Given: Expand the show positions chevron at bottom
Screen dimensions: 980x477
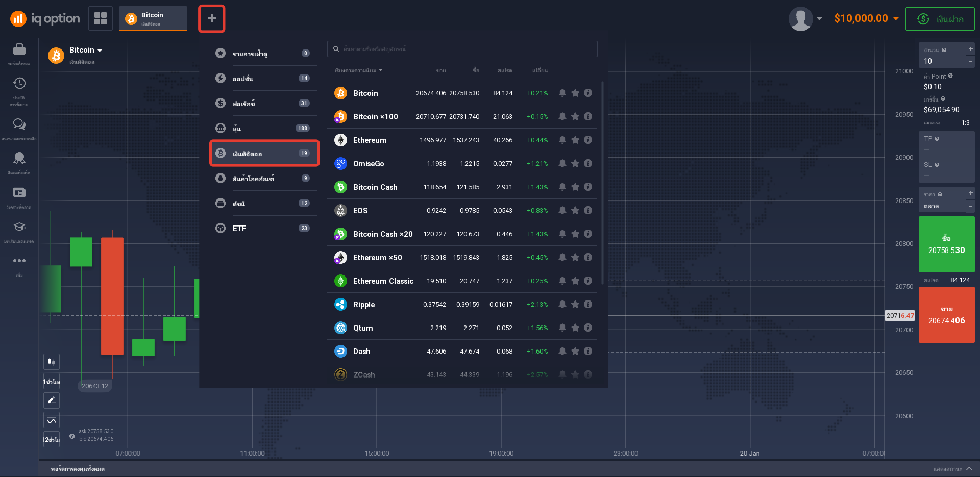Looking at the screenshot, I should pyautogui.click(x=969, y=468).
